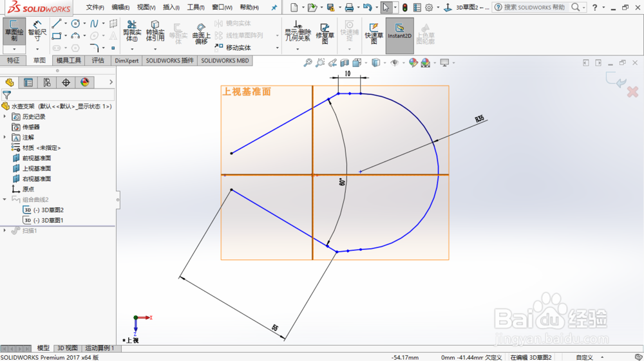Click the Apply Scene icon
The width and height of the screenshot is (644, 361).
point(426,63)
